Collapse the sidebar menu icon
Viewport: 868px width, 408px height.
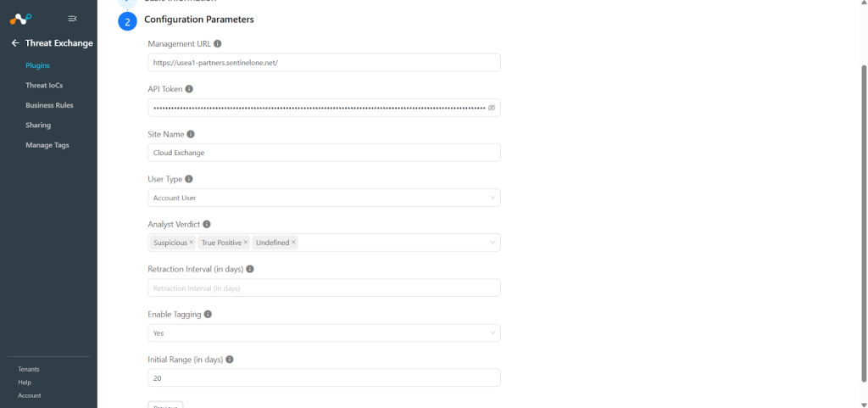click(72, 19)
